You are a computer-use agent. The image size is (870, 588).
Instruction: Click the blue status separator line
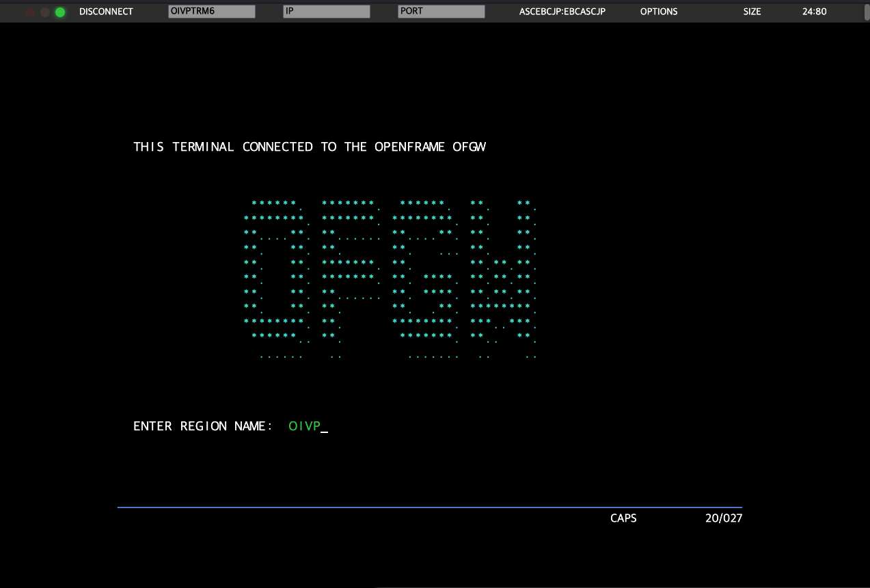pos(429,507)
